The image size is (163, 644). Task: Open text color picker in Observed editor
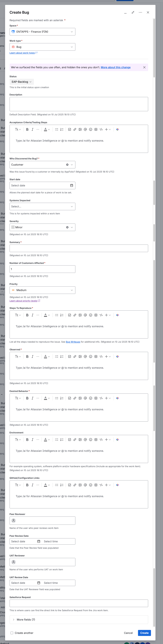(47, 357)
